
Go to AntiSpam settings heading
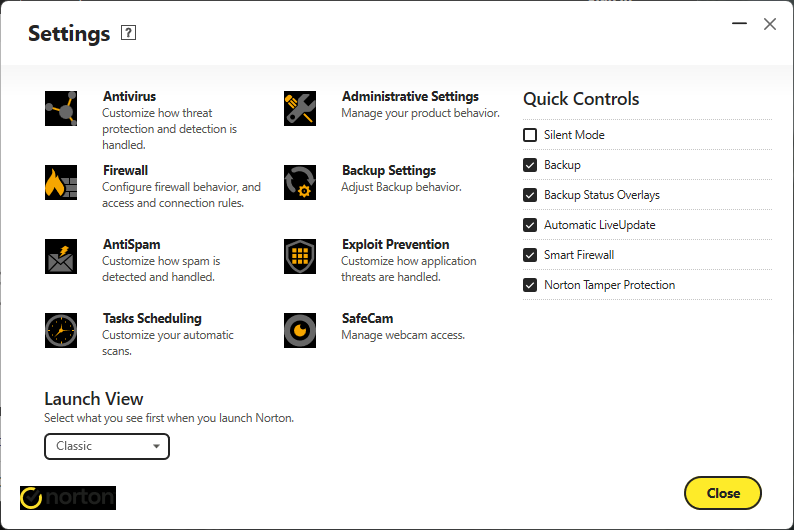click(132, 244)
